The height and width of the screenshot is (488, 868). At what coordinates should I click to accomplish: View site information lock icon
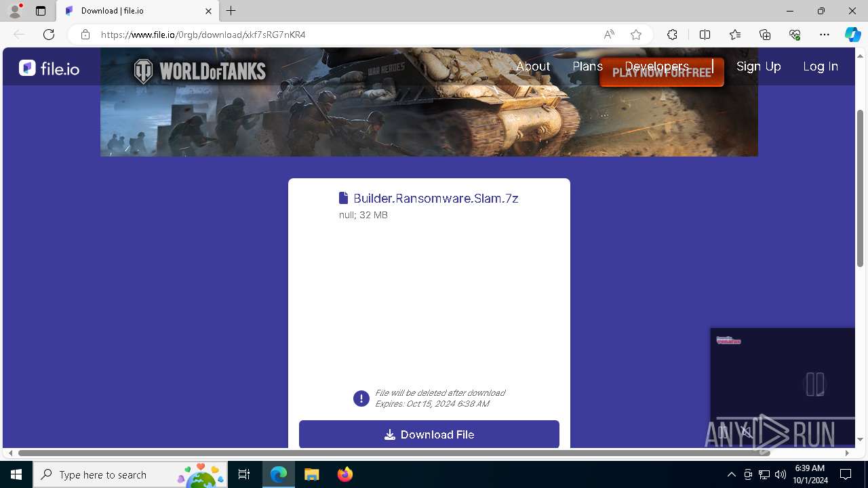(85, 35)
